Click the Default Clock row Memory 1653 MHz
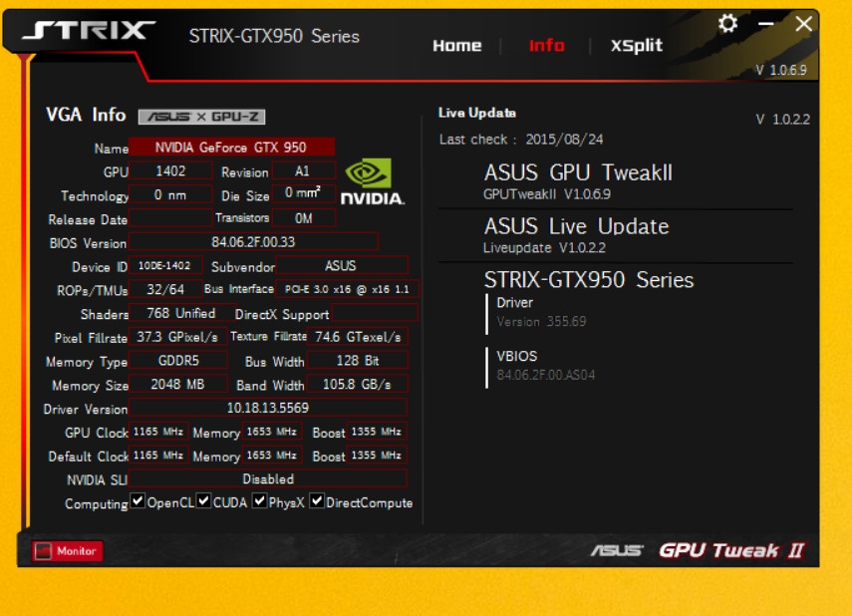Viewport: 852px width, 616px height. coord(272,456)
